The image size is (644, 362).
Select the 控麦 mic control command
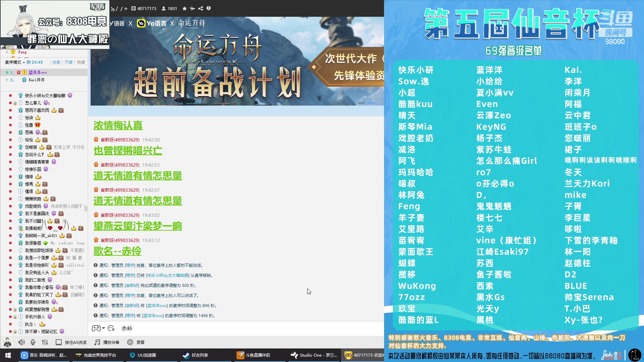(56, 62)
